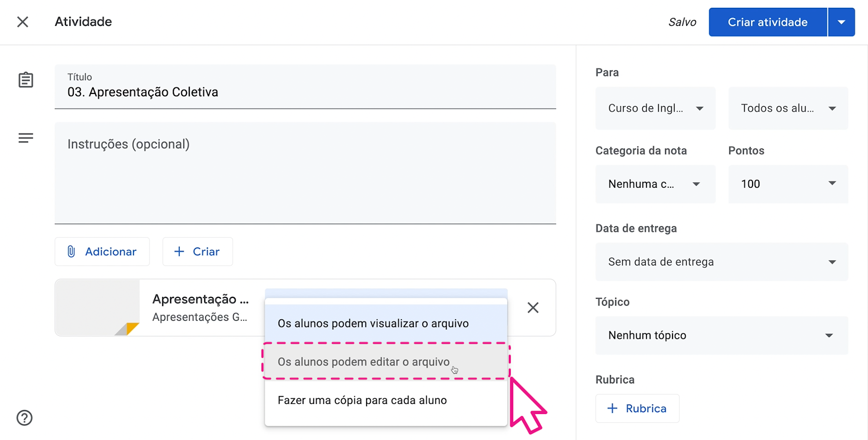Open the Curso de Ingl... class dropdown
The height and width of the screenshot is (440, 868).
click(655, 108)
